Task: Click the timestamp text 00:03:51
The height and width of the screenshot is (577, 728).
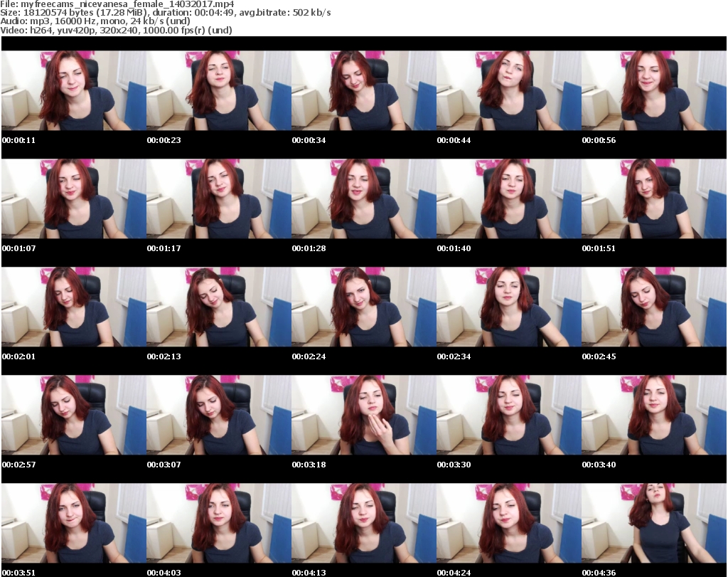Action: 18,573
